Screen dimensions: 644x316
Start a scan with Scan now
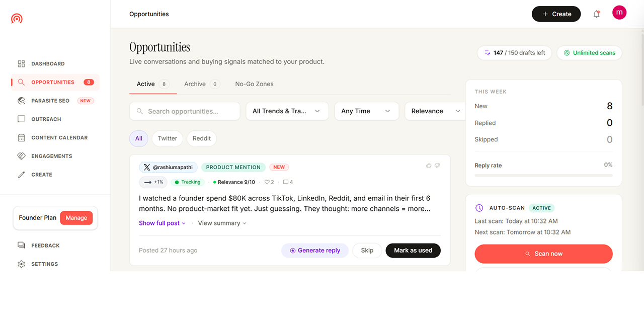pos(544,254)
